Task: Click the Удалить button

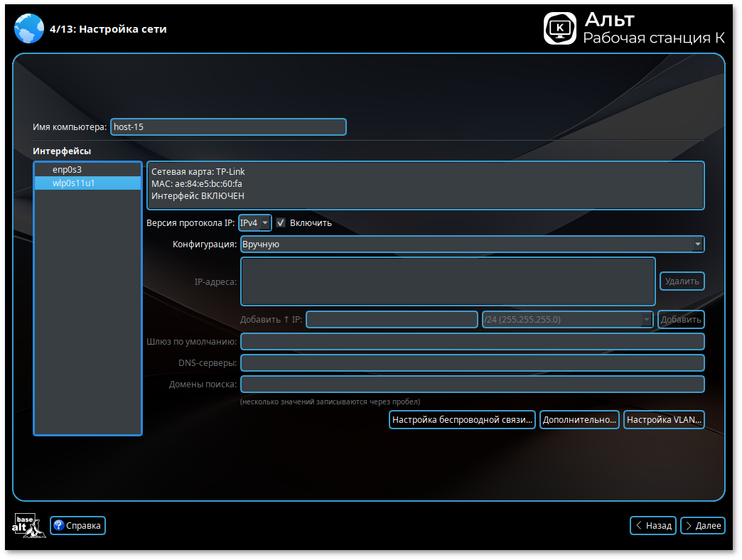Action: coord(682,281)
